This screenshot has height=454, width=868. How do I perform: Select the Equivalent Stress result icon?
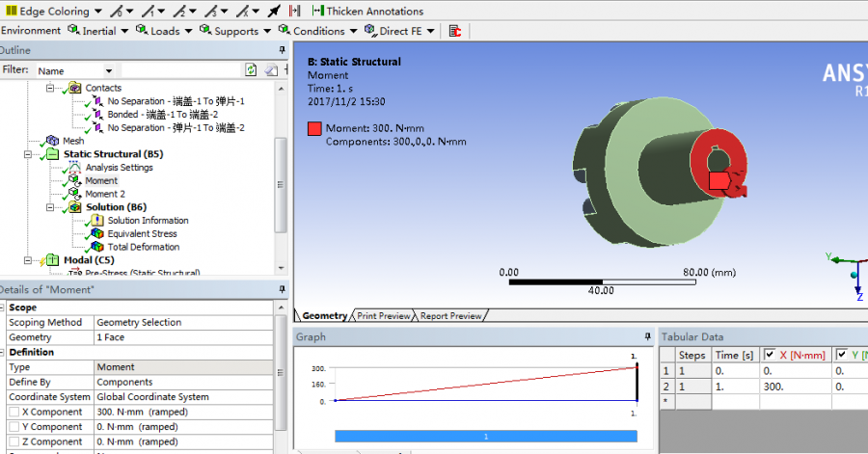pyautogui.click(x=96, y=233)
